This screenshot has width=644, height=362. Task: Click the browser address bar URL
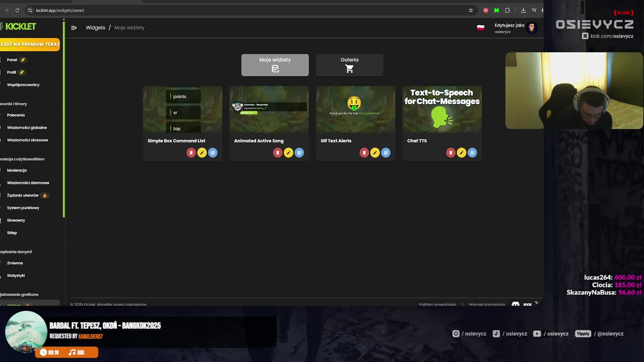click(60, 10)
